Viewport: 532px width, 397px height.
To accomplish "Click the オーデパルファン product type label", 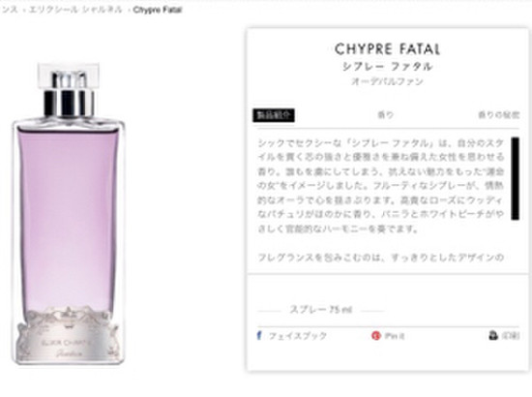I will [x=387, y=82].
